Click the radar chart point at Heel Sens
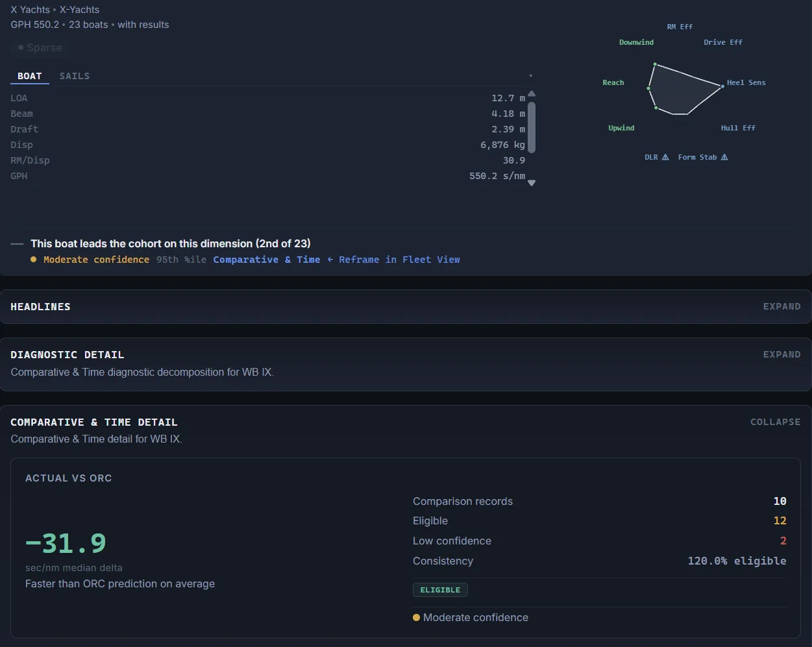Viewport: 812px width, 647px height. (x=722, y=86)
